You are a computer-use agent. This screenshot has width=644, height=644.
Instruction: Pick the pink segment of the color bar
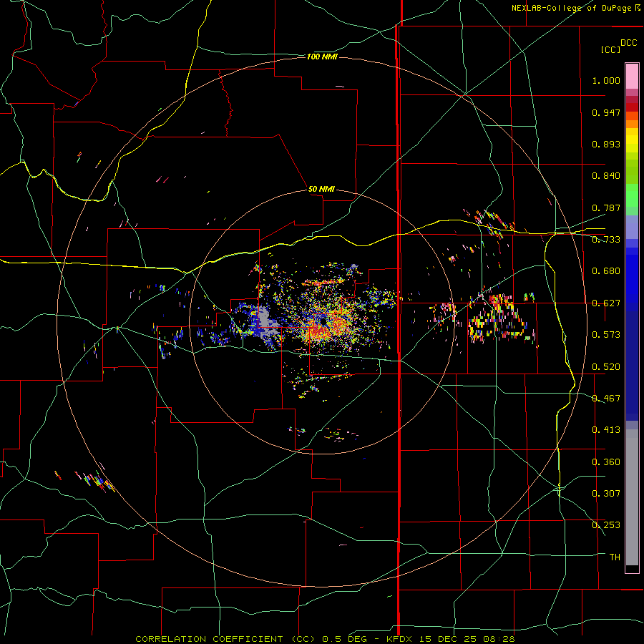[632, 76]
